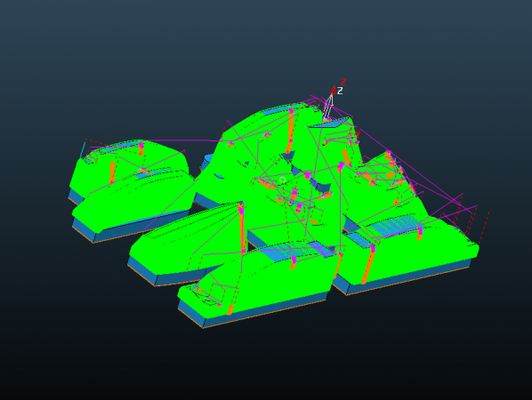Click the orange toolpath at front block bottom
Image resolution: width=532 pixels, height=400 pixels.
click(230, 309)
